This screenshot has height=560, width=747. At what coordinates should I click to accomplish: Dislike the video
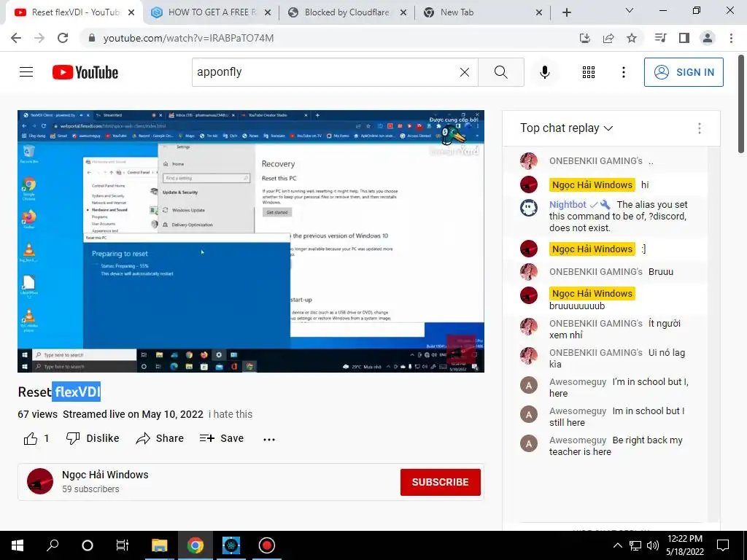point(93,438)
